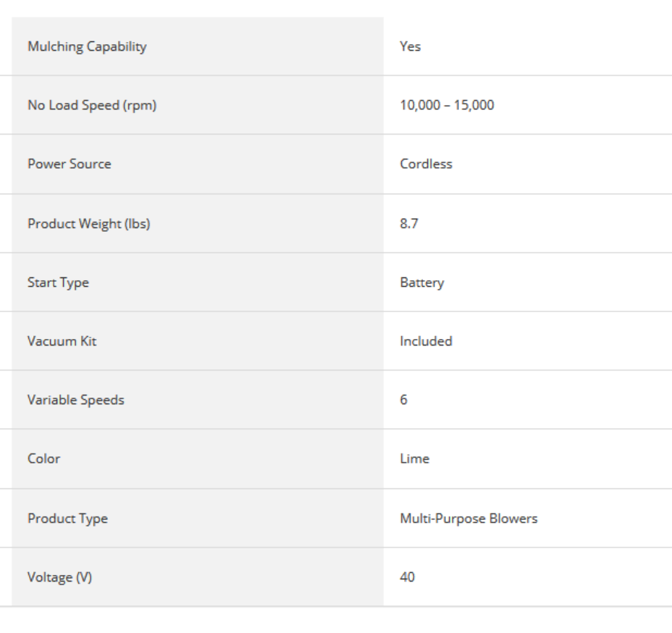Select the 'Yes' mulching value
The image size is (672, 633).
pyautogui.click(x=410, y=46)
